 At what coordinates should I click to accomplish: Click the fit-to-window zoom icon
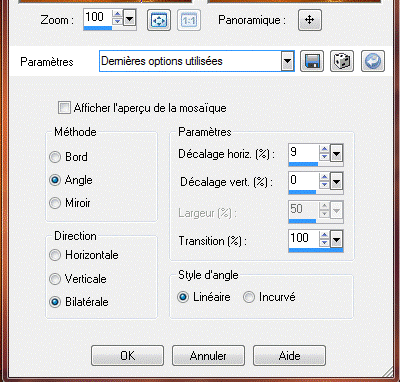click(x=159, y=21)
